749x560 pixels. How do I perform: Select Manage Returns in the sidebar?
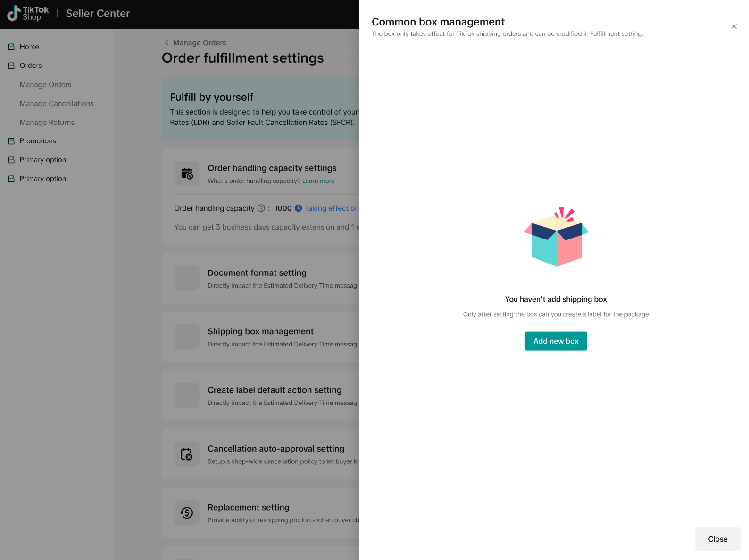(x=47, y=123)
